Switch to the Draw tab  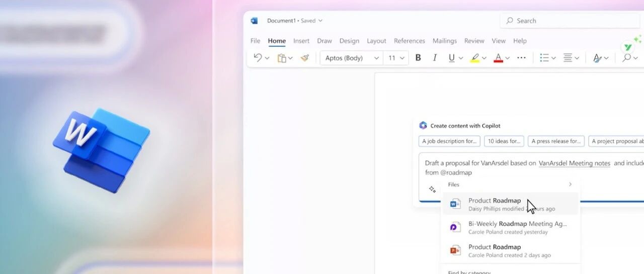(x=325, y=41)
